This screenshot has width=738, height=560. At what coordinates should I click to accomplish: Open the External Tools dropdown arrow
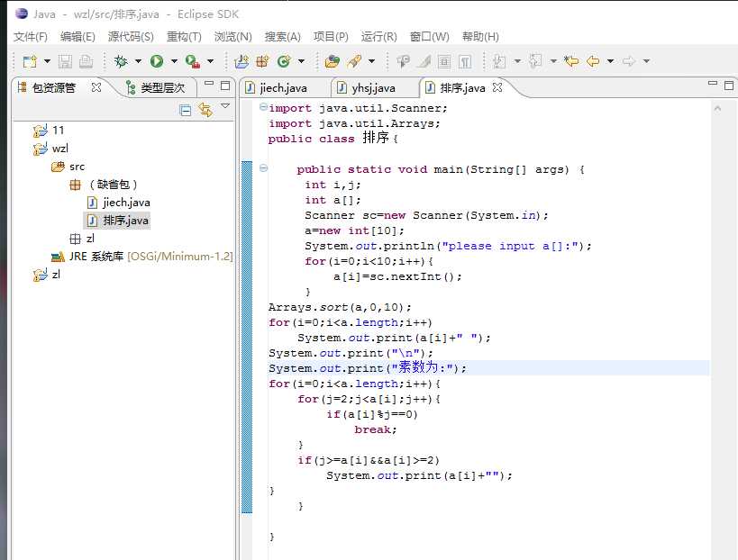point(210,61)
